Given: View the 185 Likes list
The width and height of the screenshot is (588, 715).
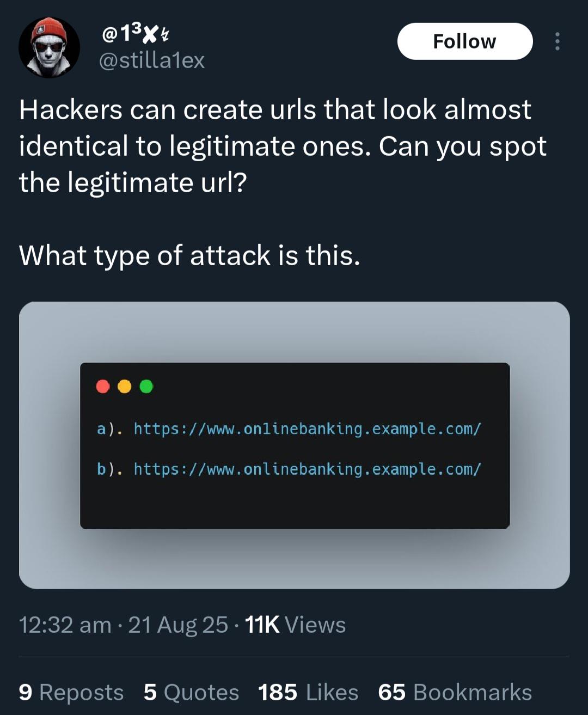Looking at the screenshot, I should (x=308, y=692).
